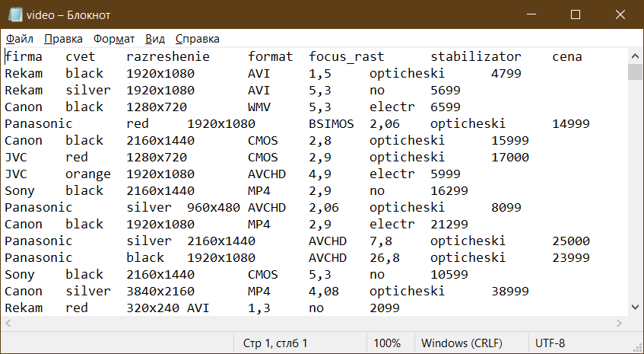Viewport: 644px width, 354px height.
Task: Open the Файл menu
Action: (19, 39)
